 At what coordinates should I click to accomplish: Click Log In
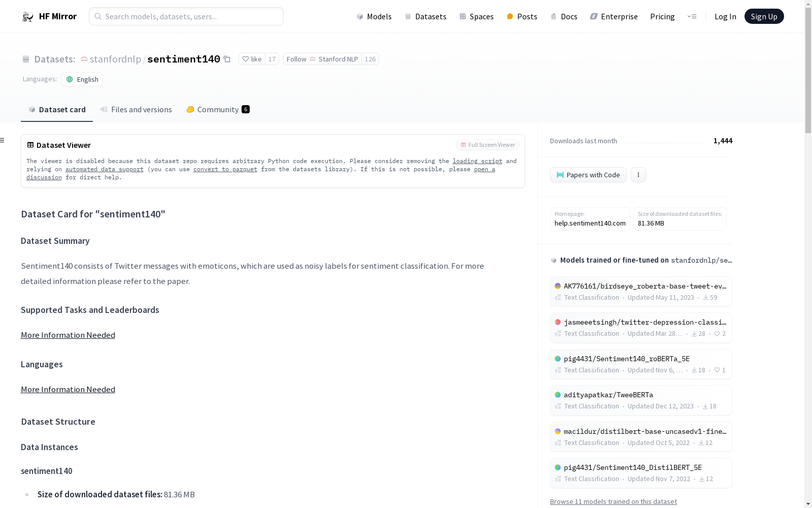tap(725, 17)
